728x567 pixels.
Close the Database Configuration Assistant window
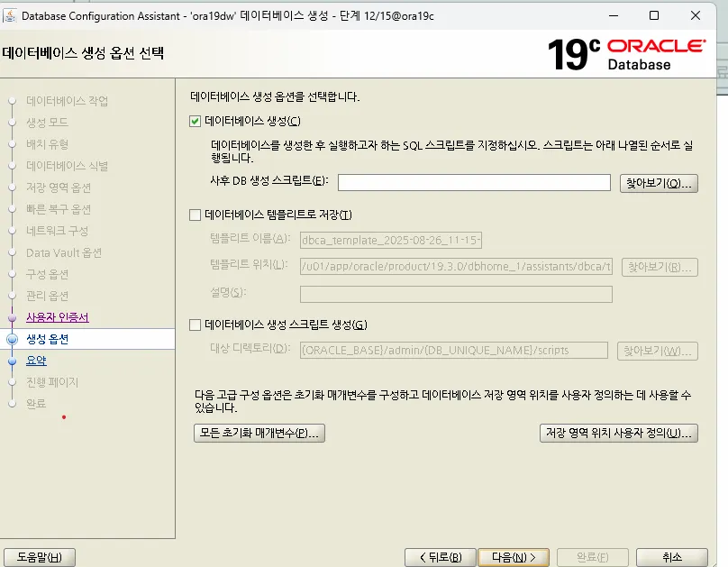pyautogui.click(x=695, y=16)
